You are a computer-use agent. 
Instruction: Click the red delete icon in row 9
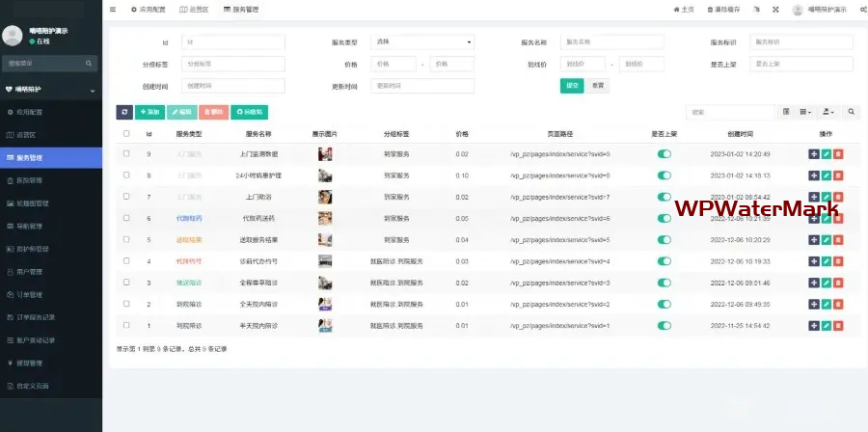click(x=838, y=154)
